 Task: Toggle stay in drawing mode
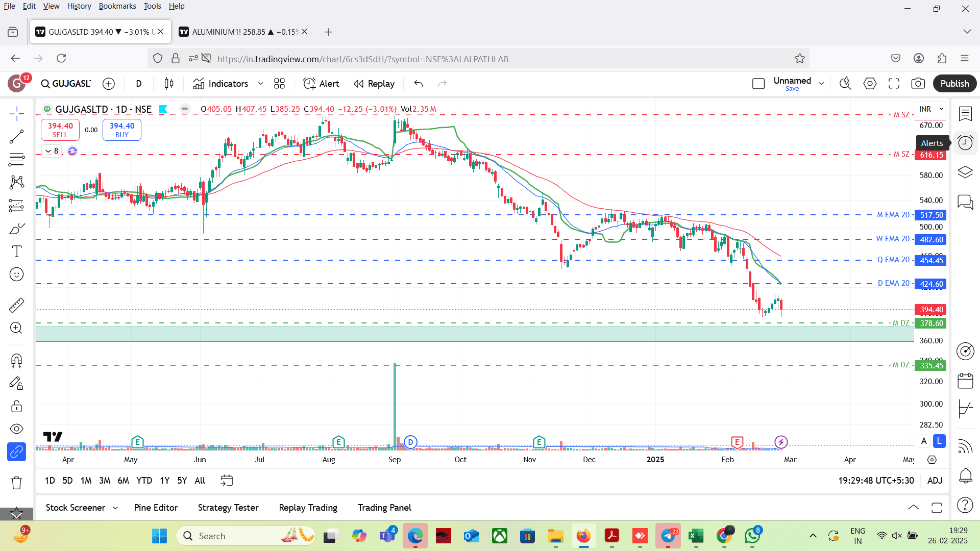pyautogui.click(x=16, y=384)
